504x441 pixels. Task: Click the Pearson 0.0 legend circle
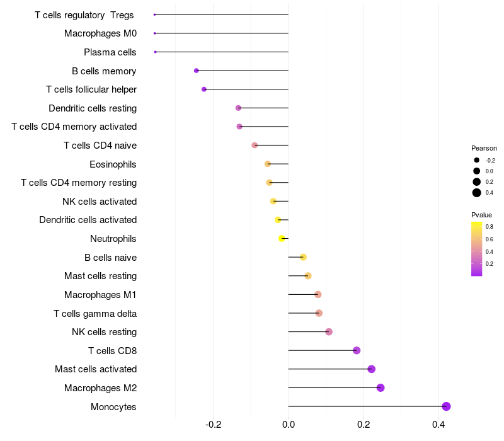click(x=477, y=171)
